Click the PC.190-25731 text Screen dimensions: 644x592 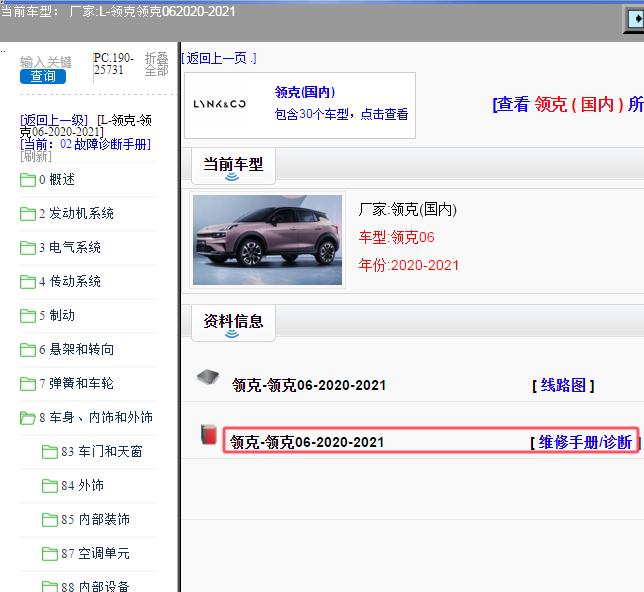[114, 64]
